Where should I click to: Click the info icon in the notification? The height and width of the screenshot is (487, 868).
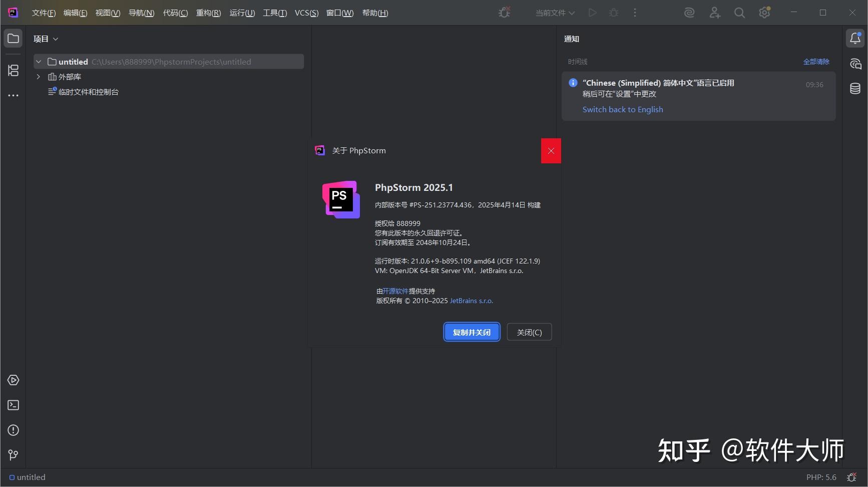(573, 83)
